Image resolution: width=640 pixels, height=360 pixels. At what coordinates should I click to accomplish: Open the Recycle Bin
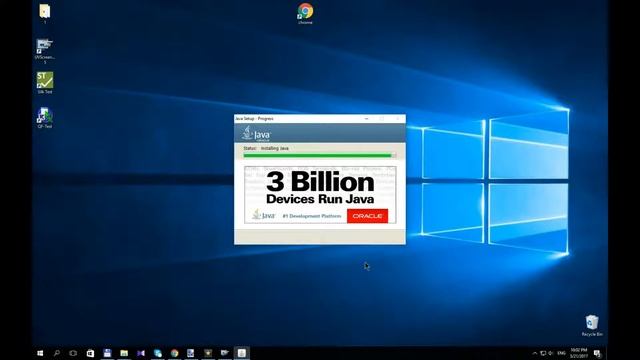click(x=592, y=325)
